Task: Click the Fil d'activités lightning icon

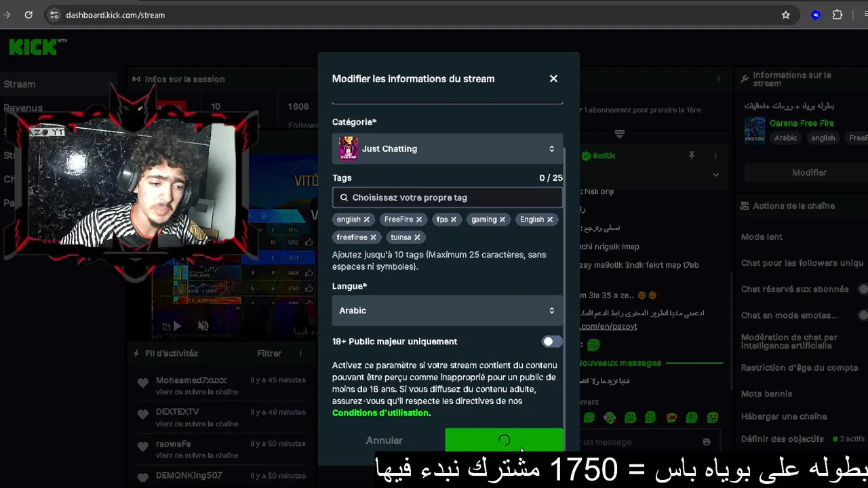Action: point(136,354)
